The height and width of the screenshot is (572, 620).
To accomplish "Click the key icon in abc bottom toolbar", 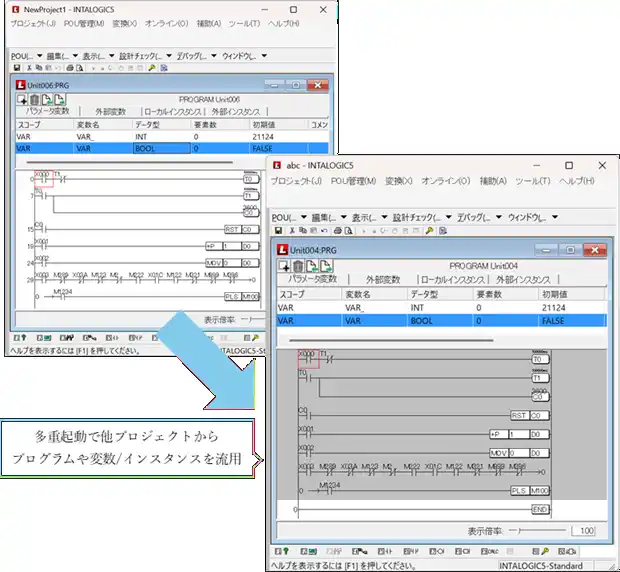I will click(541, 551).
